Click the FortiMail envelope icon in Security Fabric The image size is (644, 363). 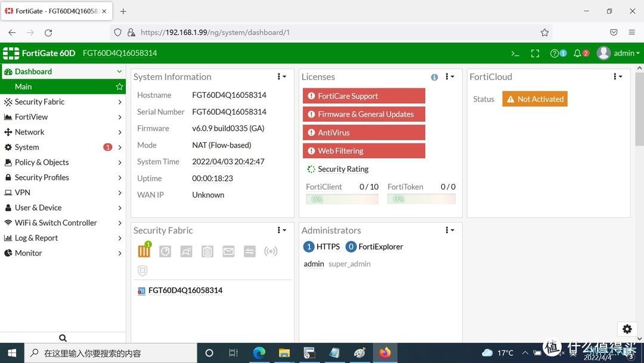point(228,251)
